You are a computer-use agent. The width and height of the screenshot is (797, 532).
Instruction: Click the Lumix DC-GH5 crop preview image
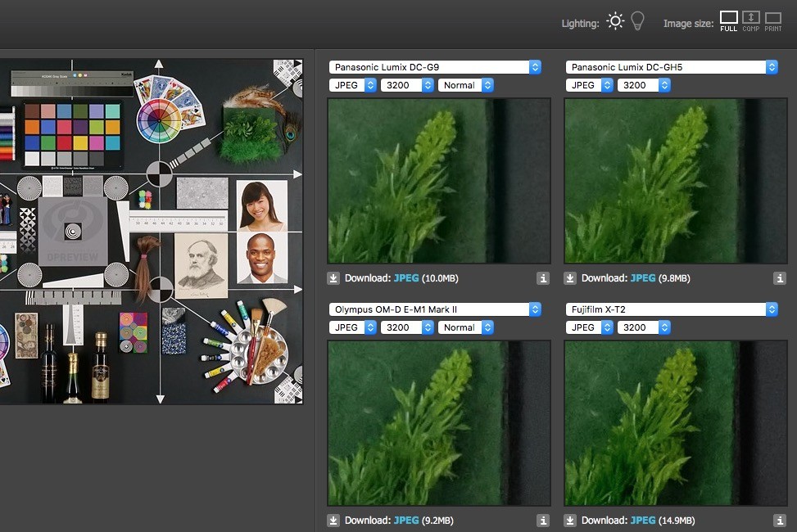click(x=676, y=181)
